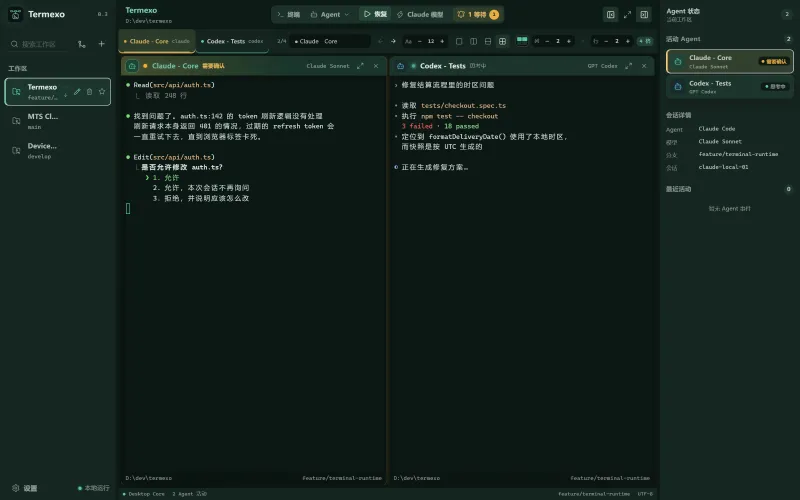Select the Termexo workspace entry
Image resolution: width=800 pixels, height=500 pixels.
pos(58,92)
